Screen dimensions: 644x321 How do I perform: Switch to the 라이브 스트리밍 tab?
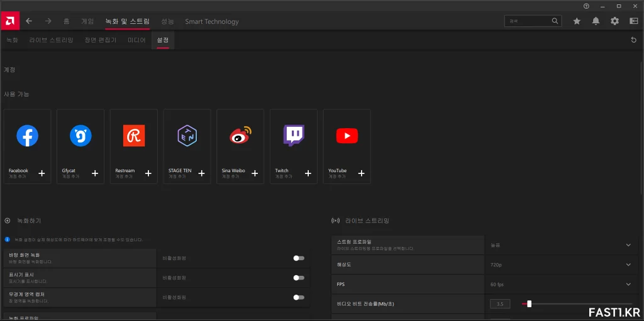pyautogui.click(x=52, y=40)
